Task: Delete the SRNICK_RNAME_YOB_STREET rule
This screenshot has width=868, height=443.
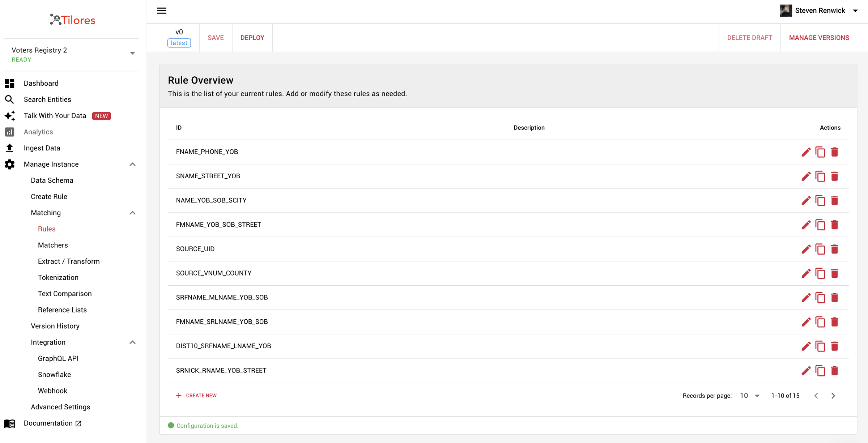Action: (835, 371)
